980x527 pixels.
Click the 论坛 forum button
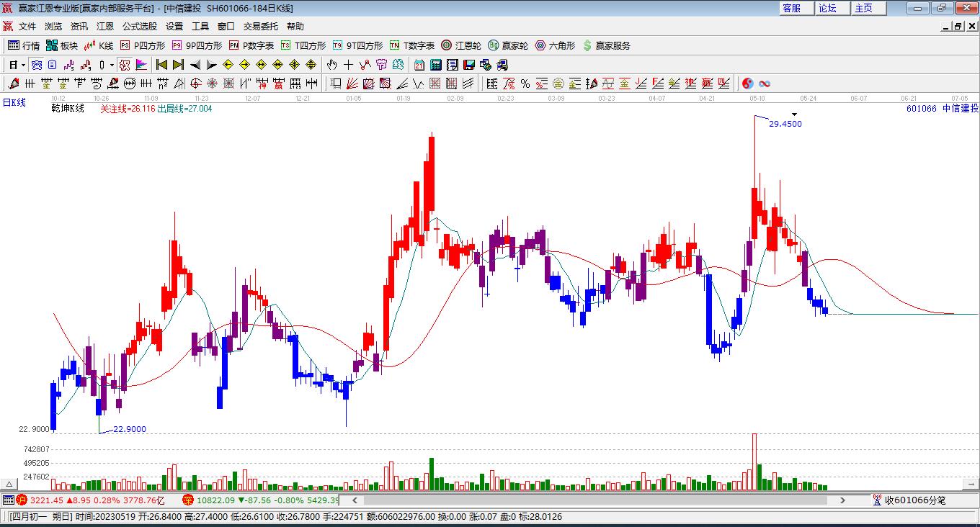coord(832,8)
